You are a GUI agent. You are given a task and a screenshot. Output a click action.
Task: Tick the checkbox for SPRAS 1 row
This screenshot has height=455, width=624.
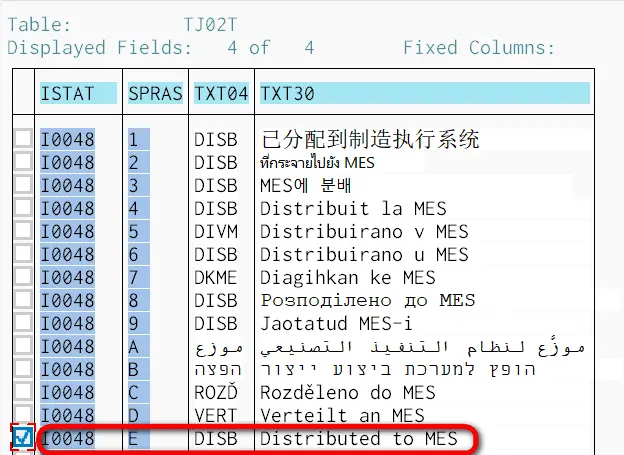23,138
